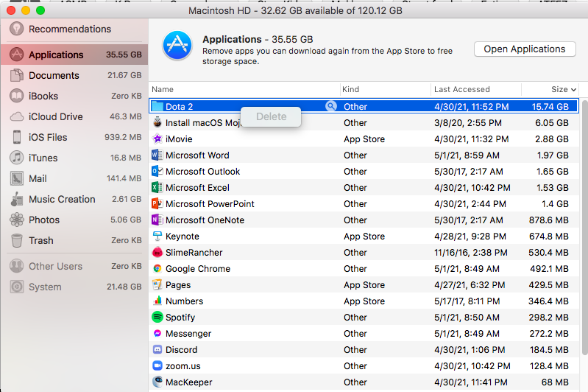Screen dimensions: 588x392
Task: Click the Music Creation guitar icon
Action: (x=16, y=199)
